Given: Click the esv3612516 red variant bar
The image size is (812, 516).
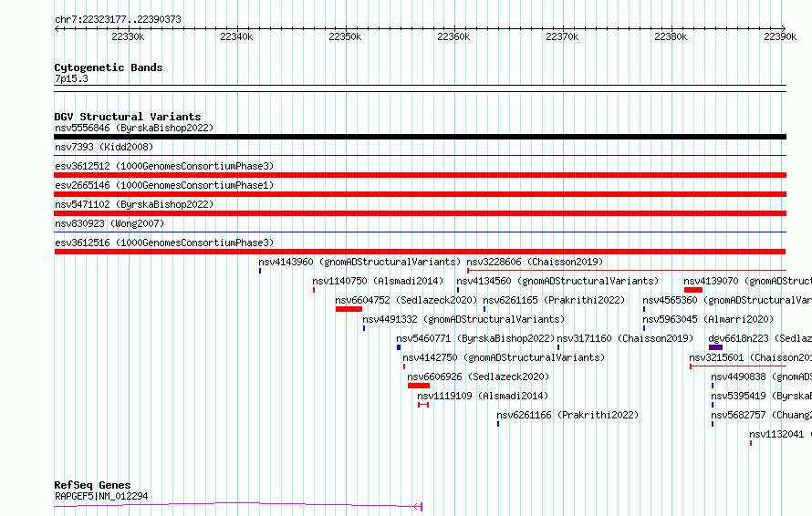Looking at the screenshot, I should coord(420,252).
